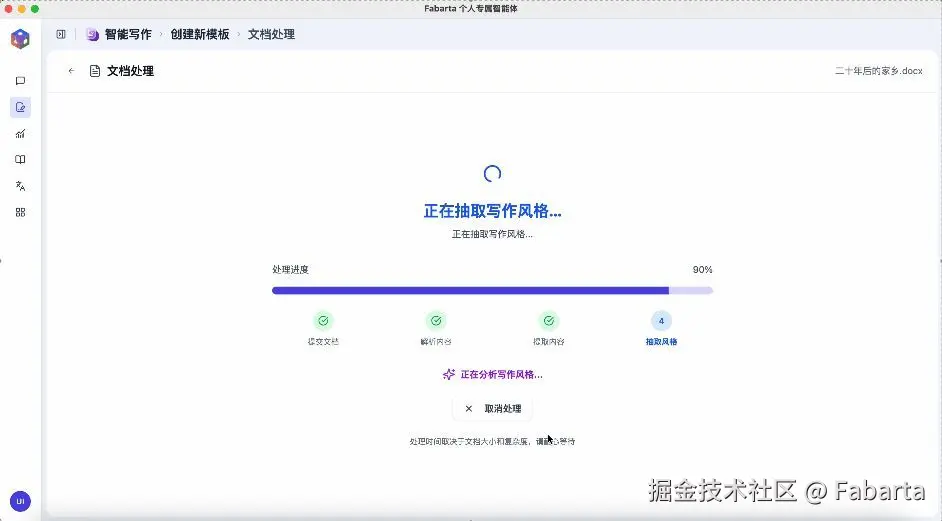The width and height of the screenshot is (942, 521).
Task: Open the UI user avatar
Action: (20, 501)
